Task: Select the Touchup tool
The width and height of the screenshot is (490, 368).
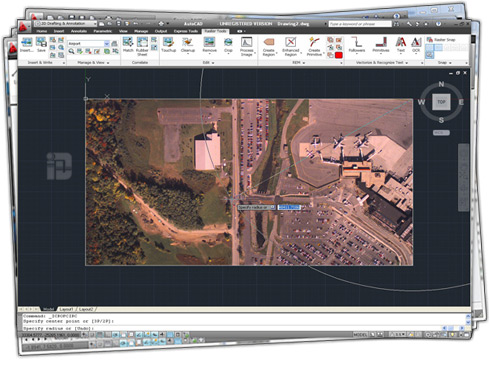Action: coord(168,45)
